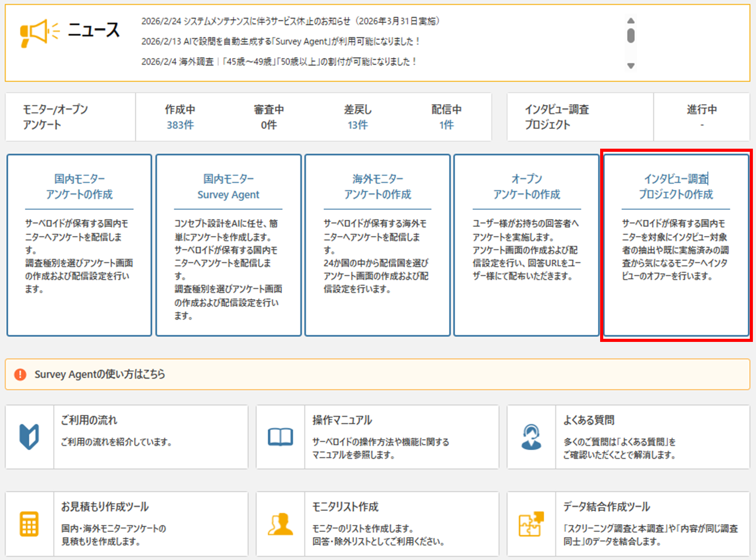Open the インタビュー調査 プロジェクトの作成 card
The width and height of the screenshot is (756, 560).
pyautogui.click(x=676, y=245)
